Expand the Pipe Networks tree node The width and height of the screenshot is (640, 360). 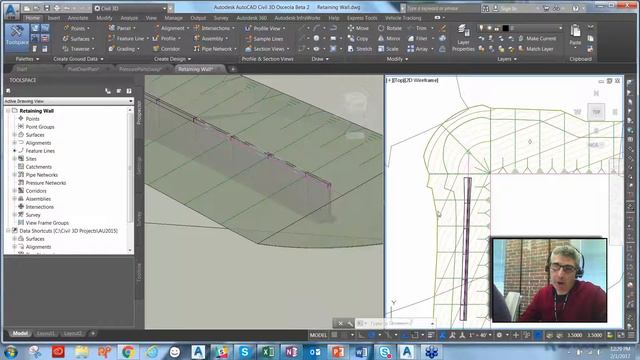tap(15, 175)
